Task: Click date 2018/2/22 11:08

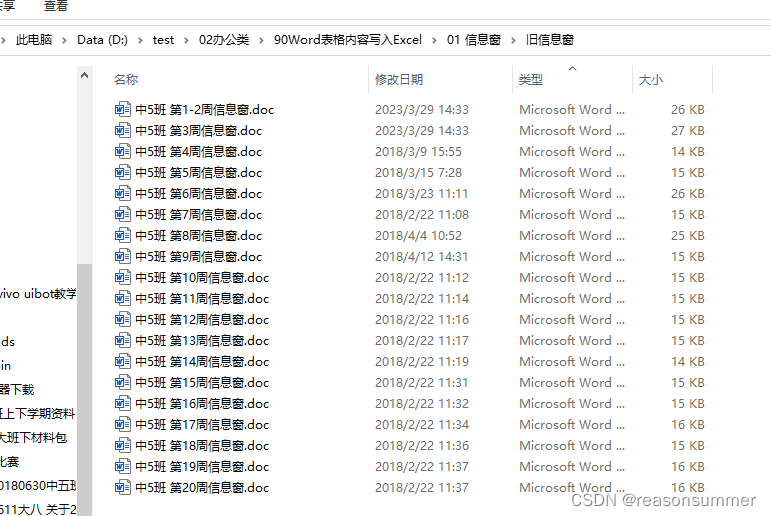Action: coord(422,214)
